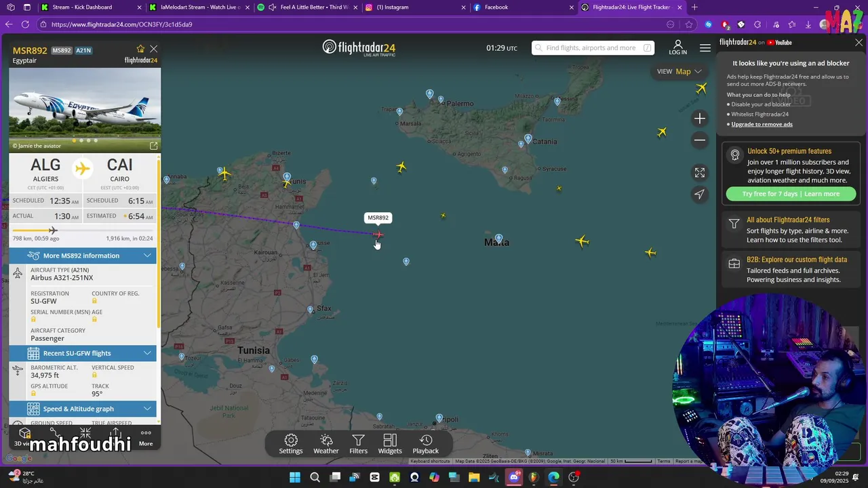Click the EgyptAir aircraft photo thumbnail
The width and height of the screenshot is (868, 488).
[x=85, y=108]
